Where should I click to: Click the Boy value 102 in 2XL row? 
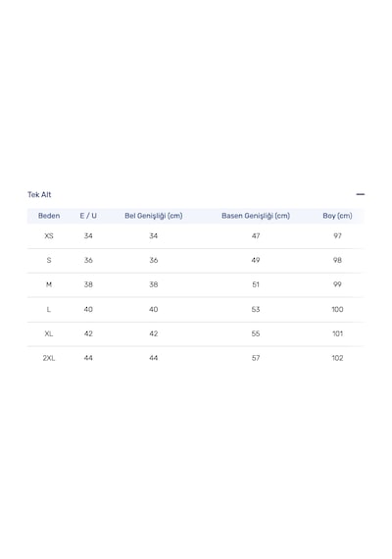[337, 358]
